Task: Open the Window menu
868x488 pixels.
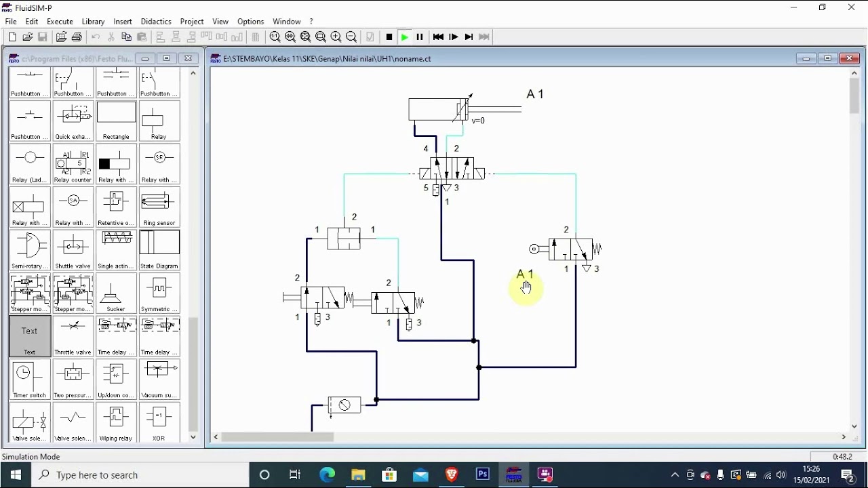Action: pyautogui.click(x=287, y=22)
